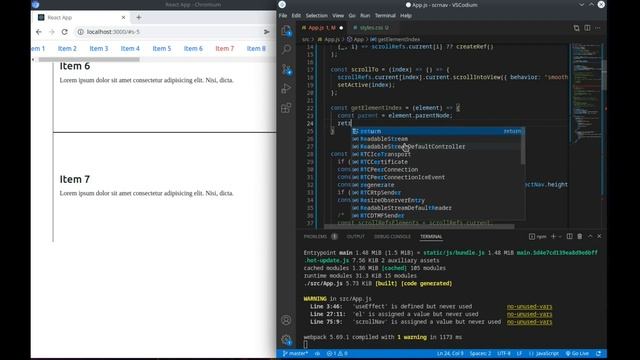
Task: Open the Source Control view
Action: 287,69
